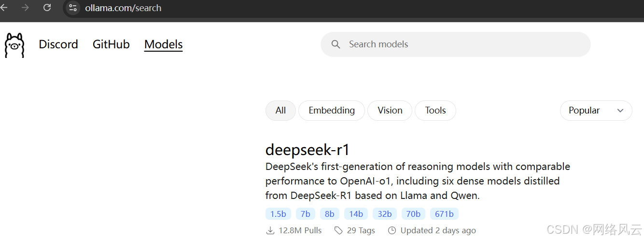Click the magnifier icon in search box
This screenshot has height=240, width=644.
click(x=336, y=44)
